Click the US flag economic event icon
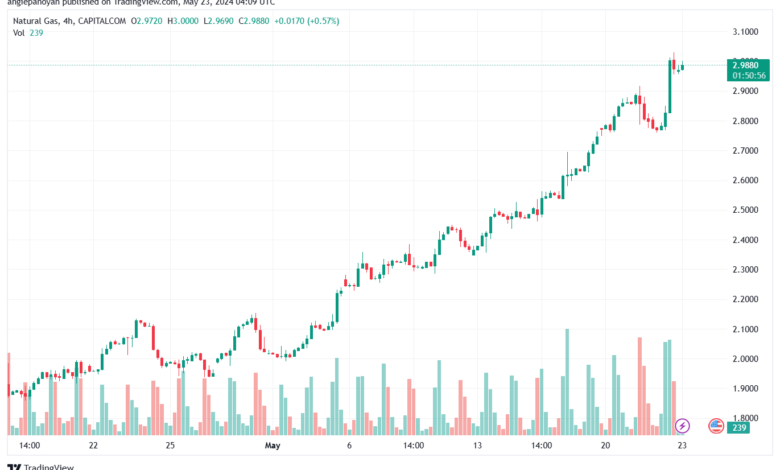The width and height of the screenshot is (780, 470). coord(716,426)
